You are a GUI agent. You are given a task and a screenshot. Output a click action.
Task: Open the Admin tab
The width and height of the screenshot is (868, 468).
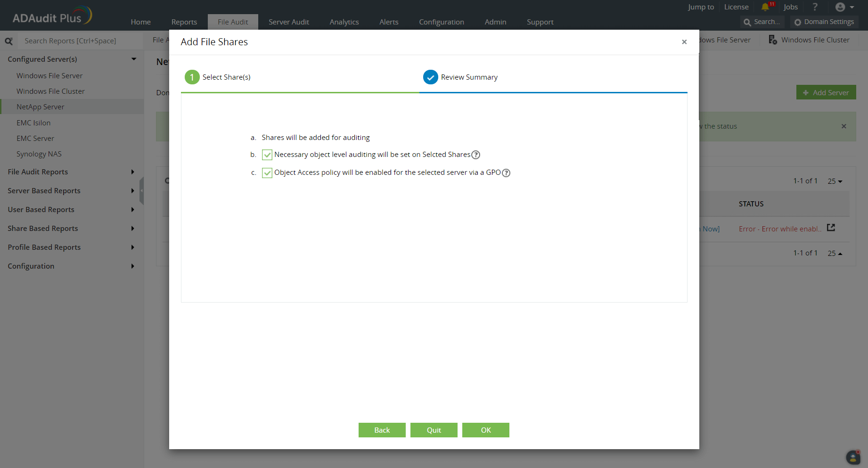(x=496, y=22)
